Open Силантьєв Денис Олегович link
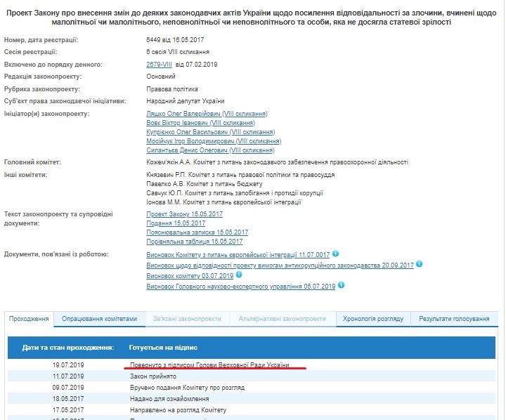 tap(209, 150)
